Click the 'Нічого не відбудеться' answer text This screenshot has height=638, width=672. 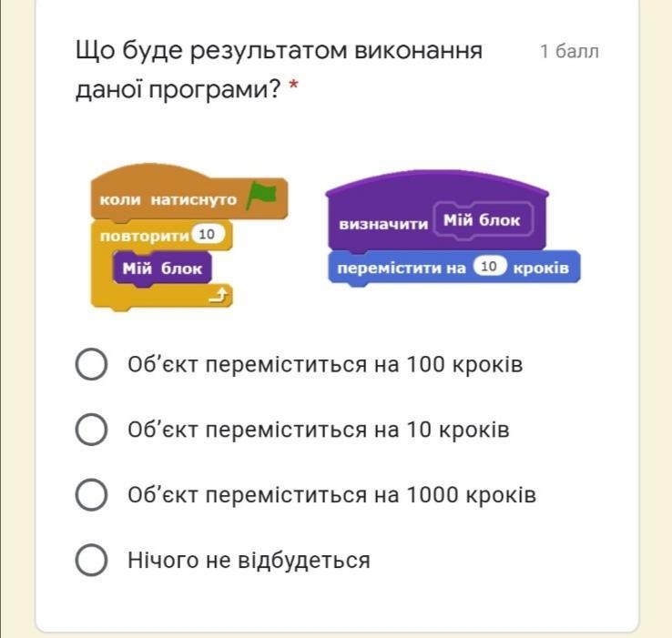pos(249,560)
